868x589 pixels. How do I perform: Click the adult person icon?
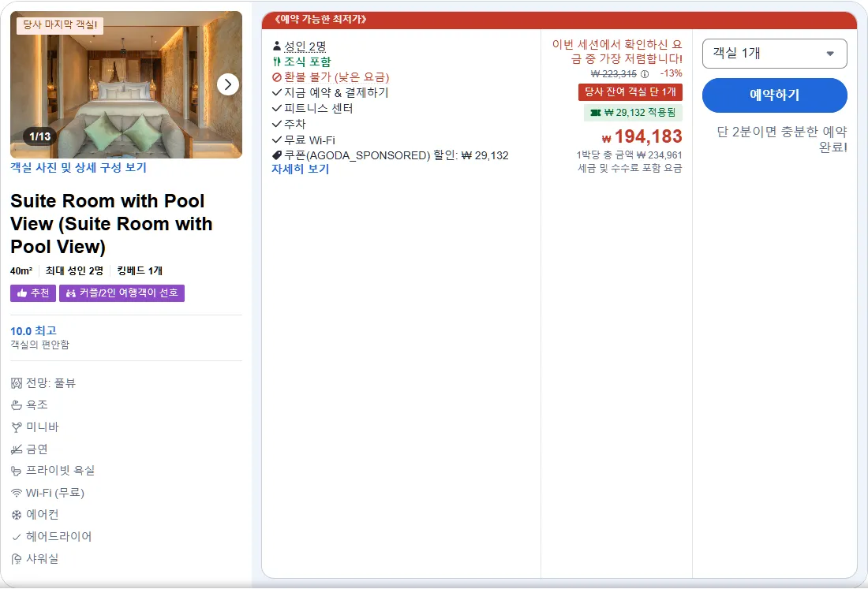pos(277,46)
